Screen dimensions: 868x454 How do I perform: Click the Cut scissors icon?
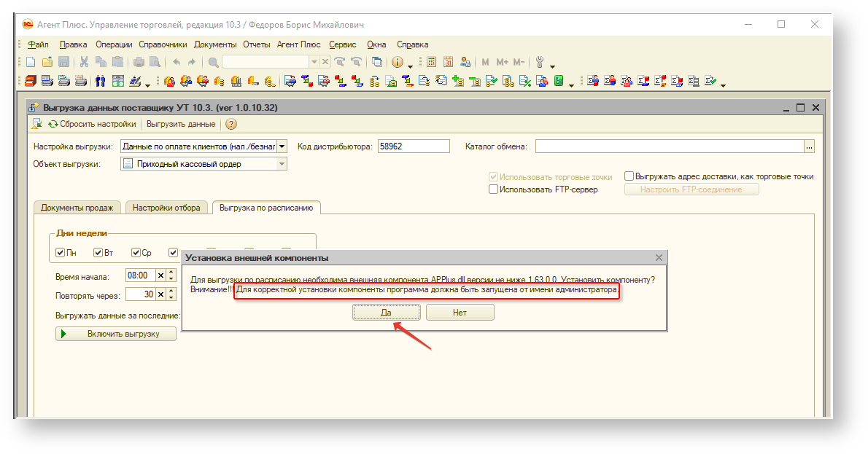pyautogui.click(x=84, y=62)
